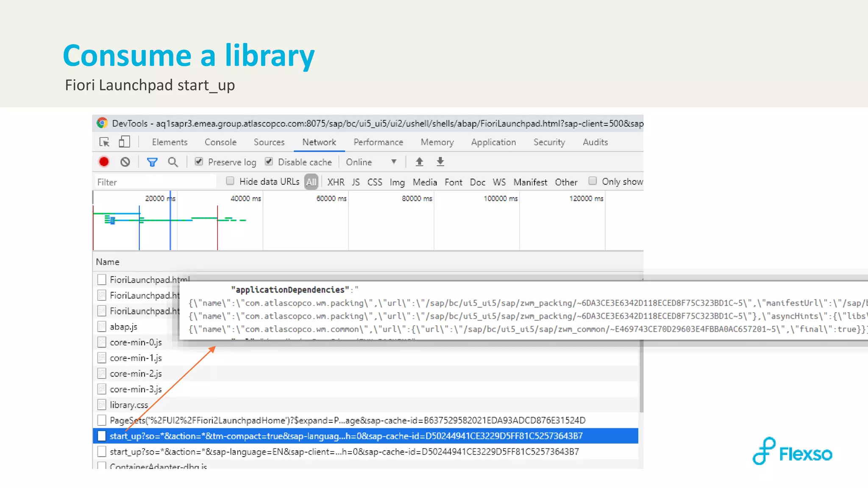Click file icon next to core-min-1.js
Viewport: 868px width, 488px height.
(102, 358)
